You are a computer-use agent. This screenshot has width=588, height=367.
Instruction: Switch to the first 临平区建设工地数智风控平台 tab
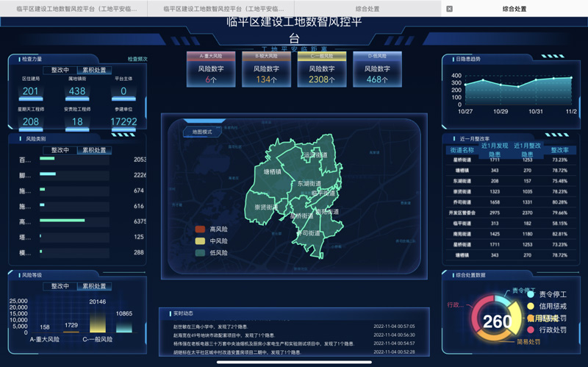point(73,9)
